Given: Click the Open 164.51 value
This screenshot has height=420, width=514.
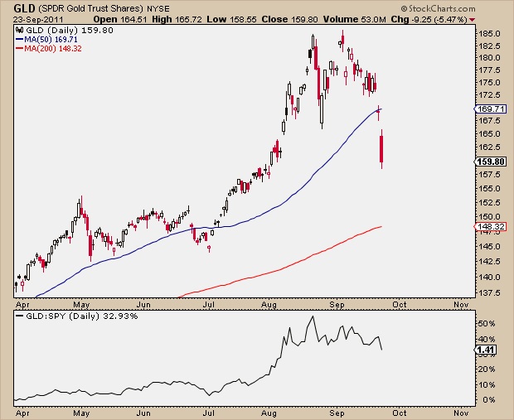Looking at the screenshot, I should pos(120,19).
